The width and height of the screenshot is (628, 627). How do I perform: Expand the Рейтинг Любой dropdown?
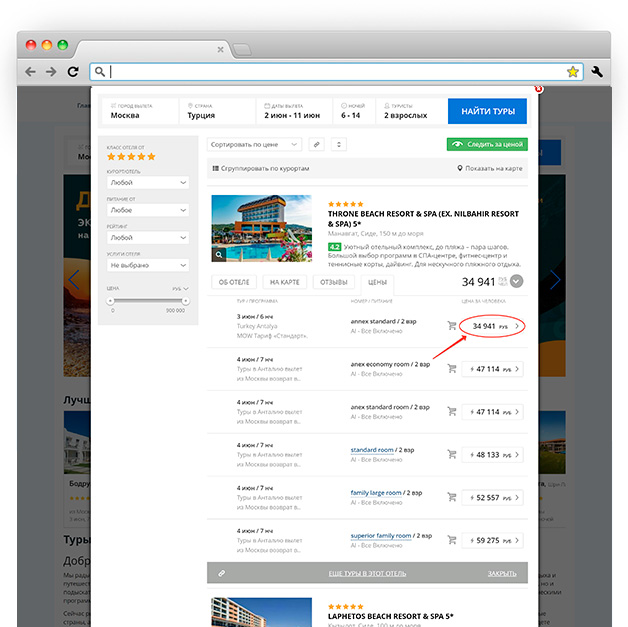pyautogui.click(x=148, y=238)
